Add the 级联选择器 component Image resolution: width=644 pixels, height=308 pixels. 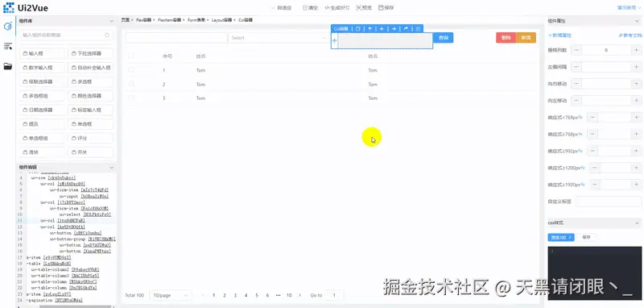pos(42,81)
